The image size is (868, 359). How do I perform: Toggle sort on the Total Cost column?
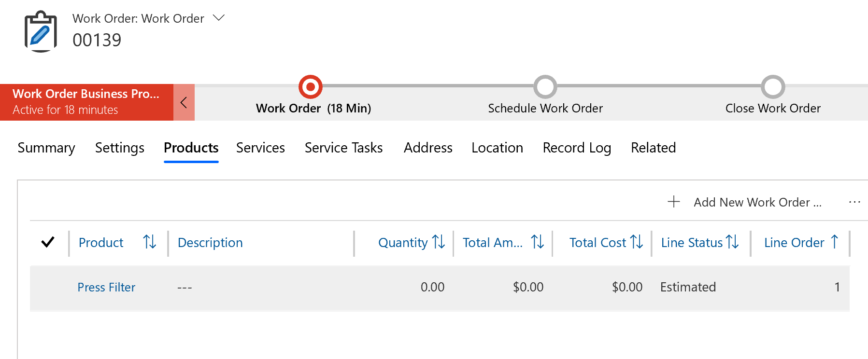click(637, 243)
